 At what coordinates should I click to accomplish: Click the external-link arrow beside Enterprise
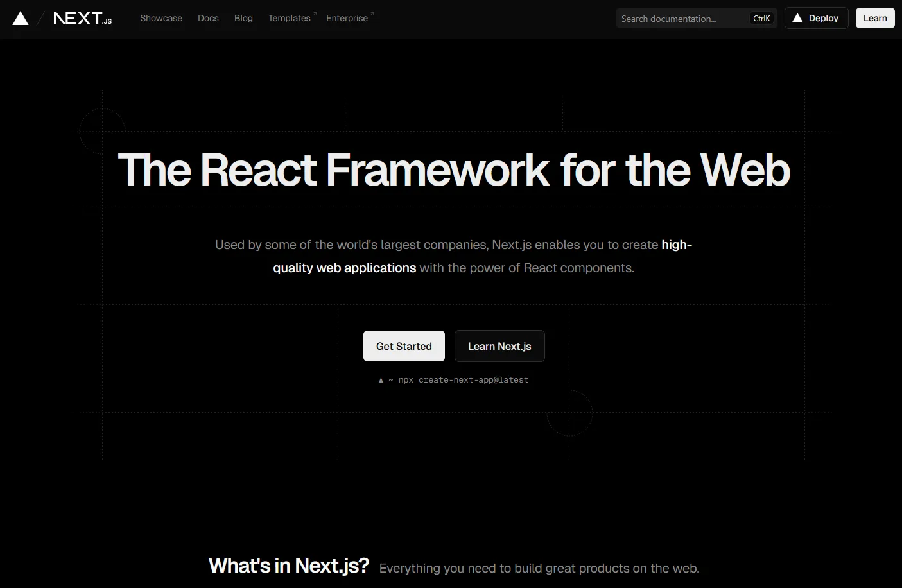point(372,13)
